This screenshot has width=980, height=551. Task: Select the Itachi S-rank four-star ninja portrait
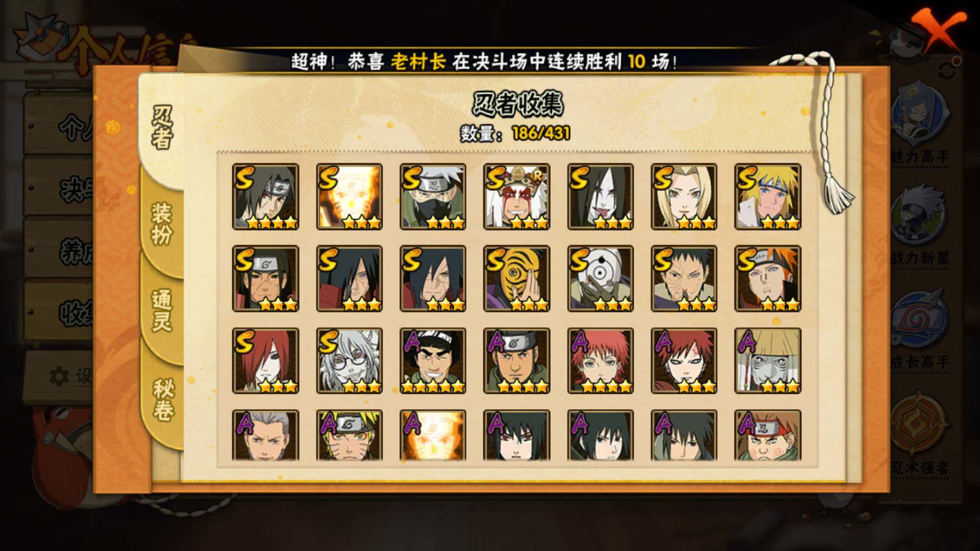tap(265, 197)
